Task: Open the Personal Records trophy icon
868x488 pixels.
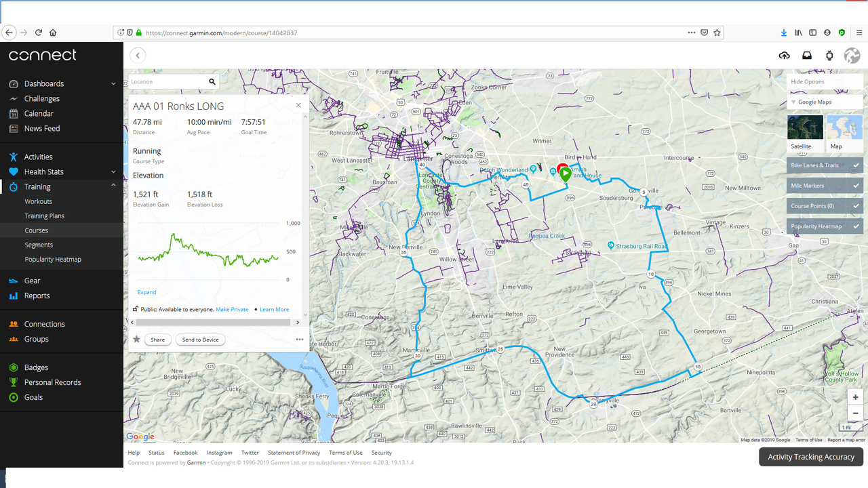Action: coord(14,382)
